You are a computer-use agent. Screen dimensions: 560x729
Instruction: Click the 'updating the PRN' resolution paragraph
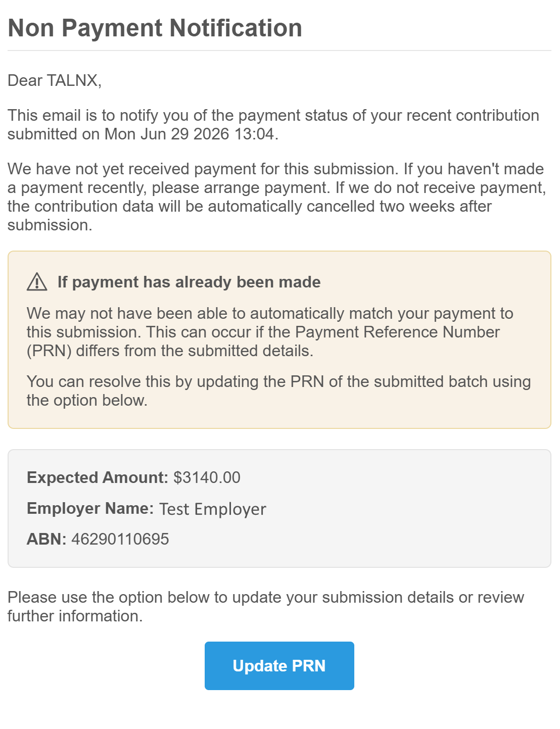tap(278, 391)
